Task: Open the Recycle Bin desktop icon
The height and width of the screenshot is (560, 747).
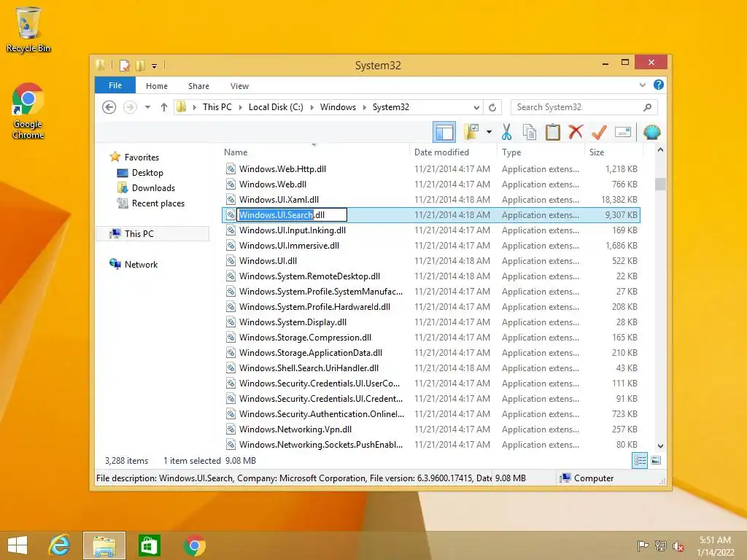Action: 28,29
